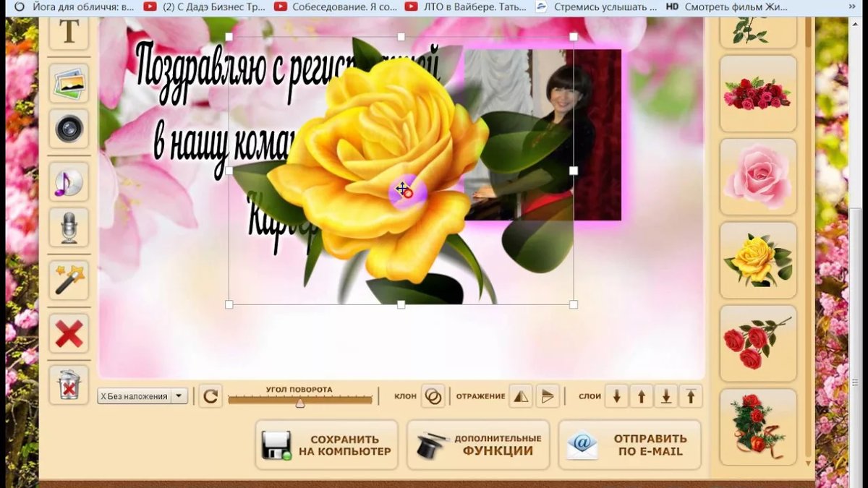Click Отправить по e-mail button

[x=629, y=445]
